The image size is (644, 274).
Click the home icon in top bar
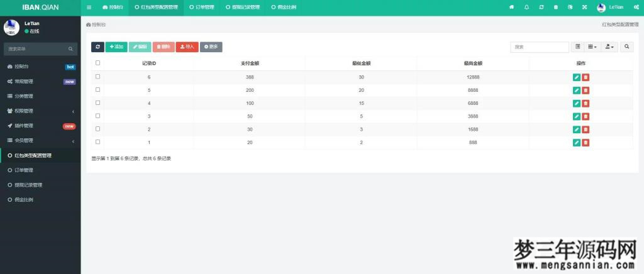click(511, 7)
